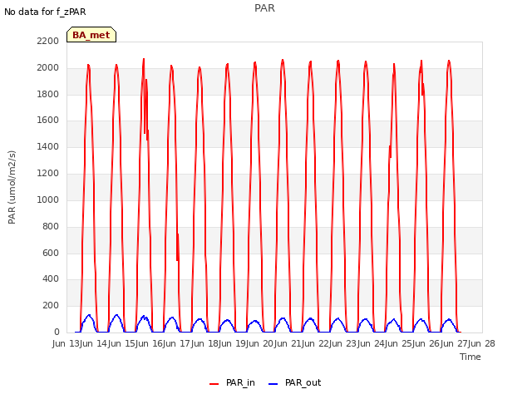The image size is (532, 399).
Task: Click the 'PAR (umol/m2/s)' y-axis label
Action: 12,187
